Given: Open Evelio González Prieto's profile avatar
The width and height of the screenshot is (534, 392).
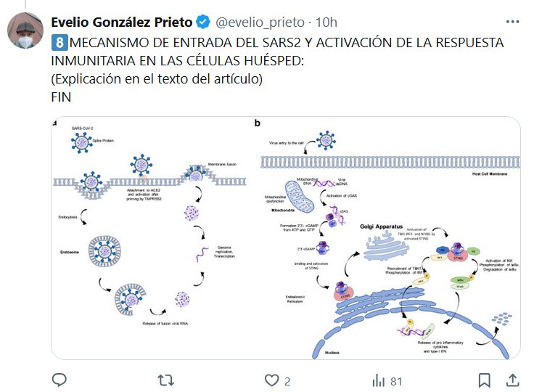Looking at the screenshot, I should coord(25,30).
